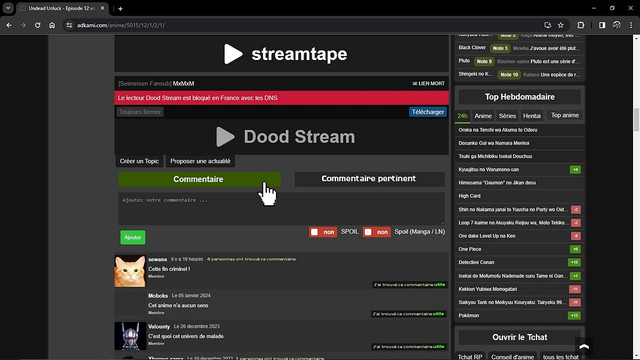Screen dimensions: 640x360
Task: Install app icon in address bar
Action: tap(547, 25)
